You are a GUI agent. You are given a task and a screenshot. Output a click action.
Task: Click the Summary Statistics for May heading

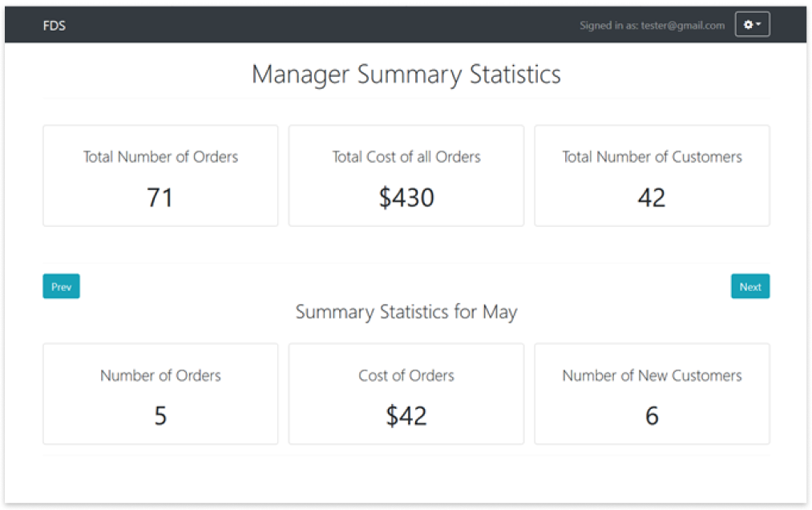(406, 312)
